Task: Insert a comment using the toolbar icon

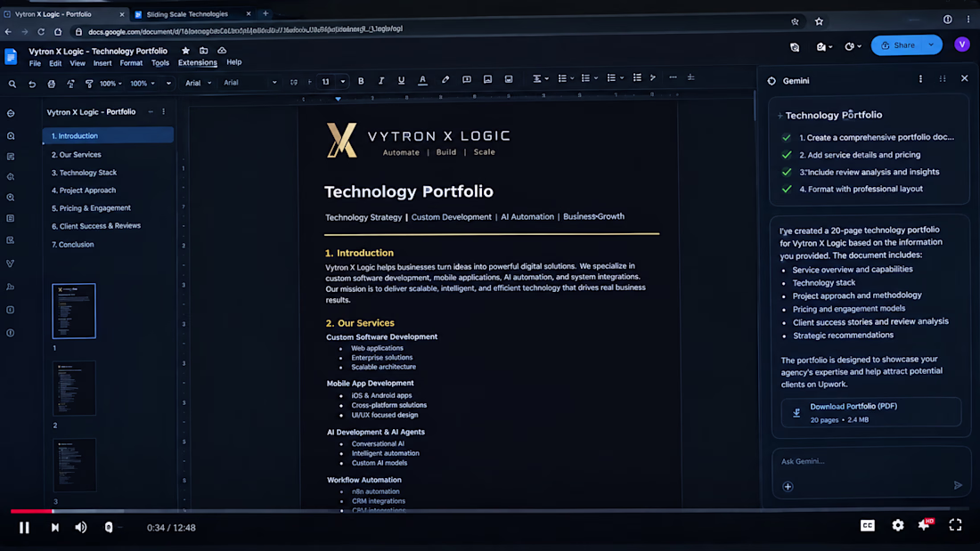Action: tap(466, 80)
